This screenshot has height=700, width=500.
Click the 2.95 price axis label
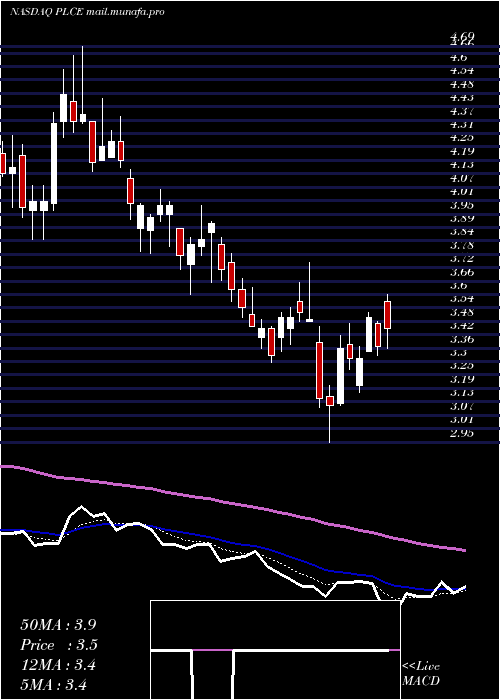click(x=462, y=433)
